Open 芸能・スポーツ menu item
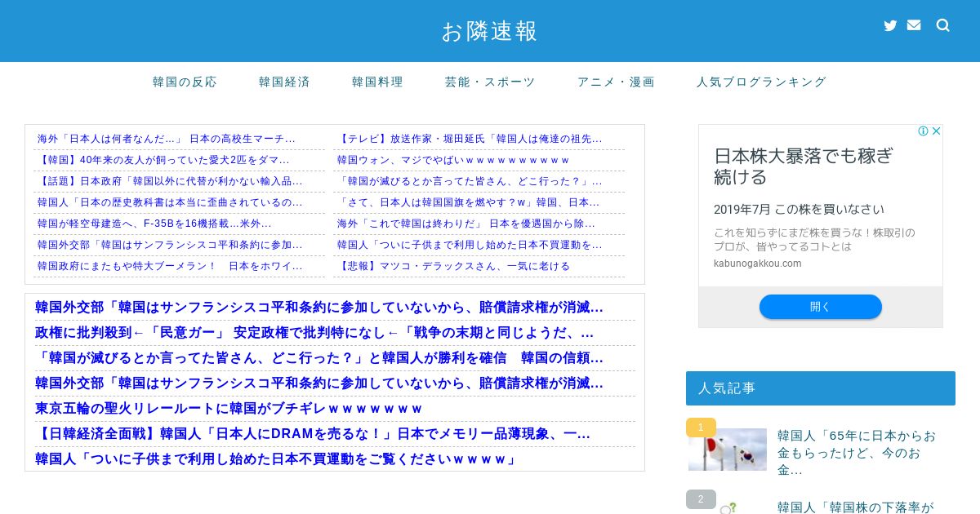Screen dimensions: 980x514 tap(490, 82)
